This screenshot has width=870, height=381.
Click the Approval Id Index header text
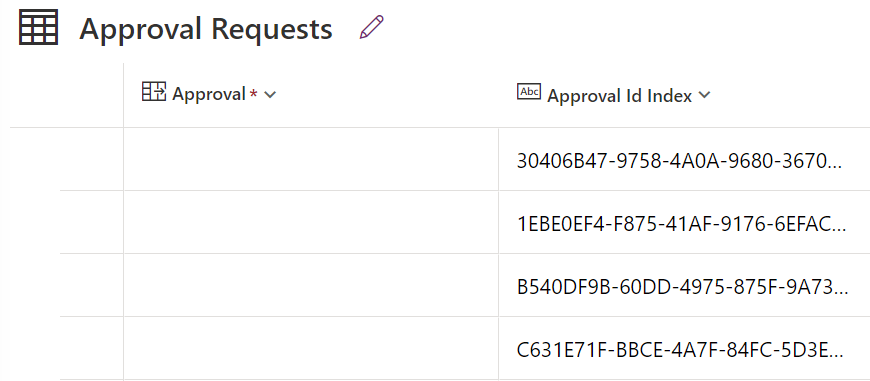tap(619, 96)
